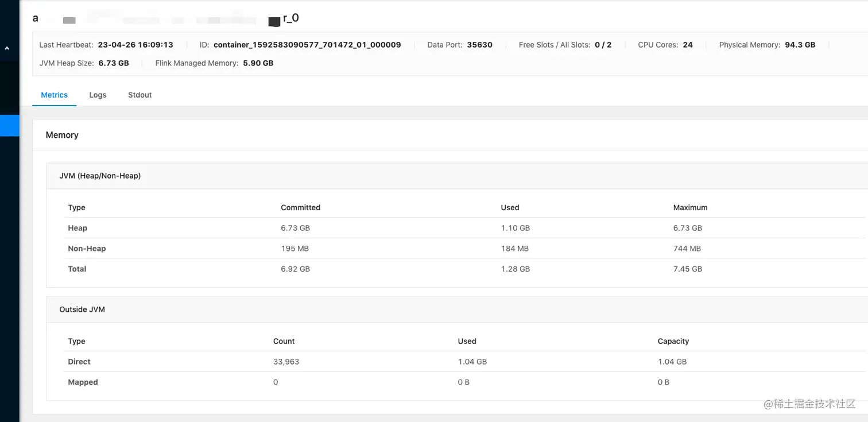This screenshot has width=868, height=422.
Task: Select the Mapped row label
Action: 83,382
